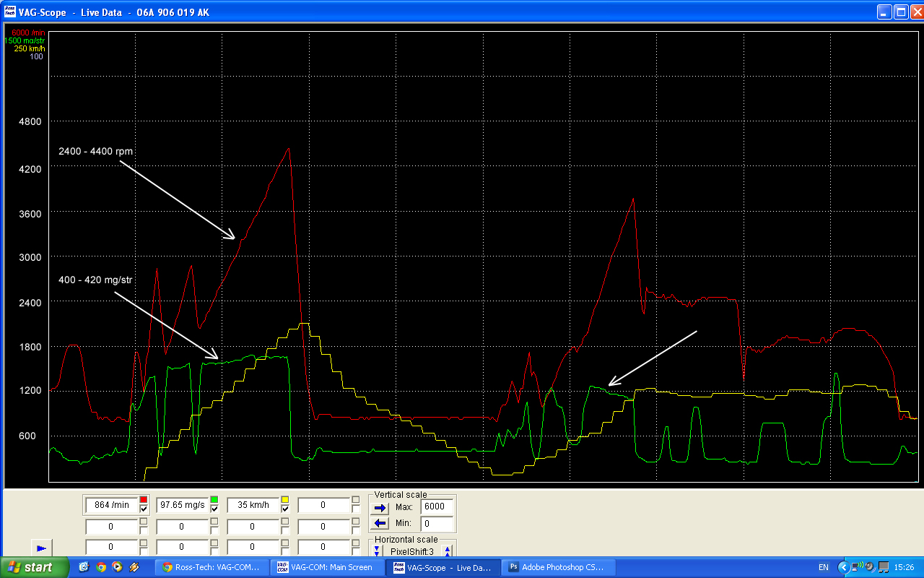Toggle the green mg/s trace checkbox
Screen dimensions: 924x578
click(x=214, y=510)
